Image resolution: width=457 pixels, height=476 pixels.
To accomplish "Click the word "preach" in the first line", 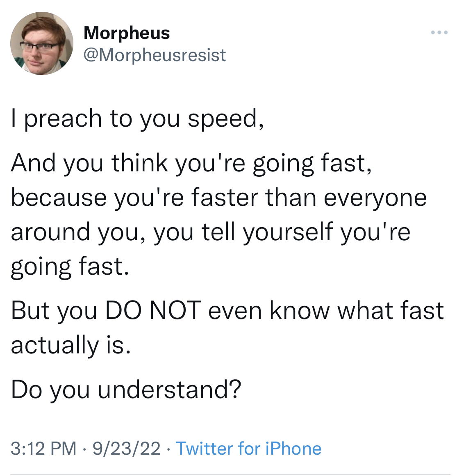I will (63, 120).
